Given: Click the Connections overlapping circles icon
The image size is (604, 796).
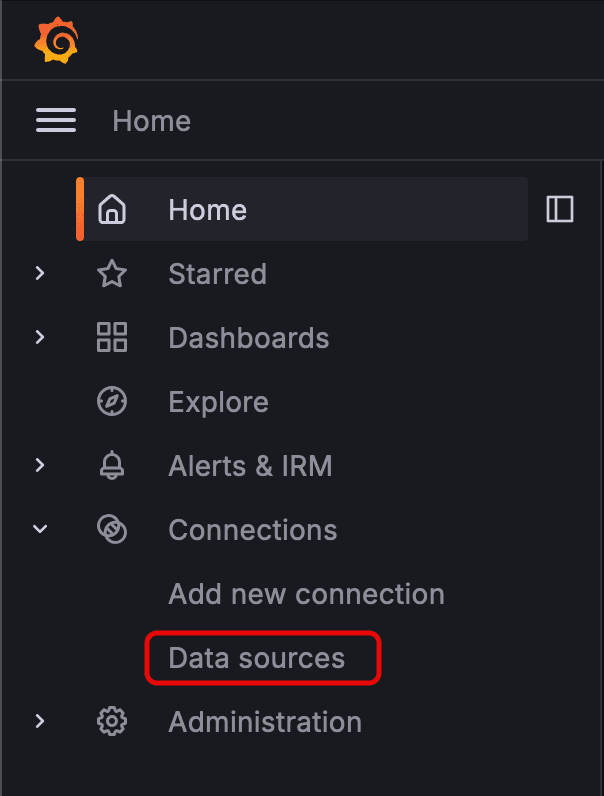Looking at the screenshot, I should [112, 529].
